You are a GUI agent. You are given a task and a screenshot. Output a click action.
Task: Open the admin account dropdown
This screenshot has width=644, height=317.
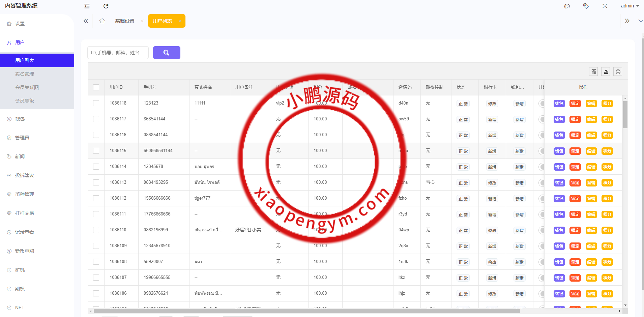coord(630,6)
